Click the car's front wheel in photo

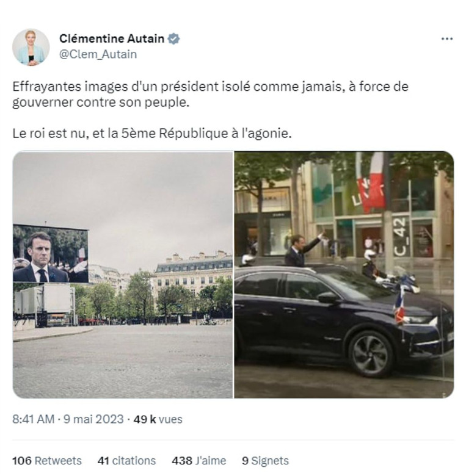tap(371, 355)
